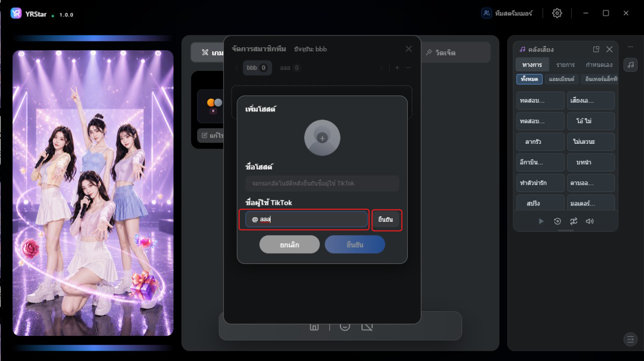This screenshot has height=361, width=644.
Task: Switch to the กำหนดเอง sound tab
Action: point(599,65)
